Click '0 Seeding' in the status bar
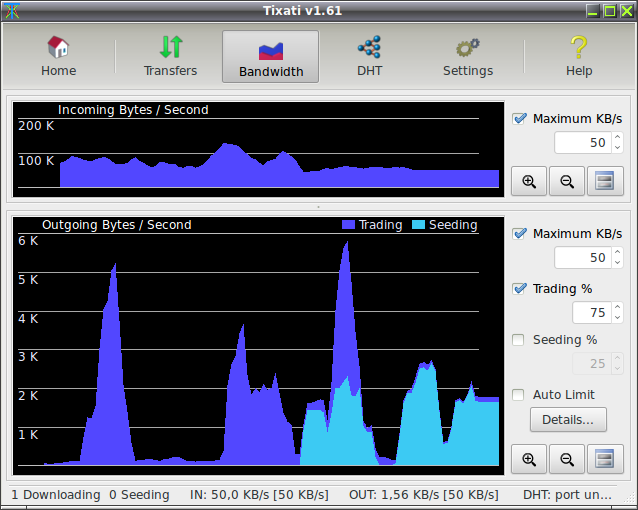Image resolution: width=638 pixels, height=510 pixels. pos(139,495)
